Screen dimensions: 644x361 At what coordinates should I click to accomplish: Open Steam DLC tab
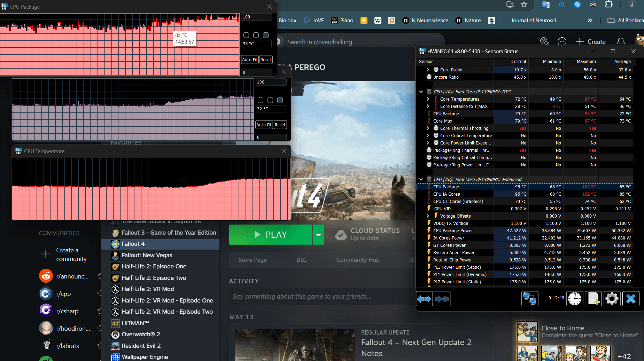(302, 260)
